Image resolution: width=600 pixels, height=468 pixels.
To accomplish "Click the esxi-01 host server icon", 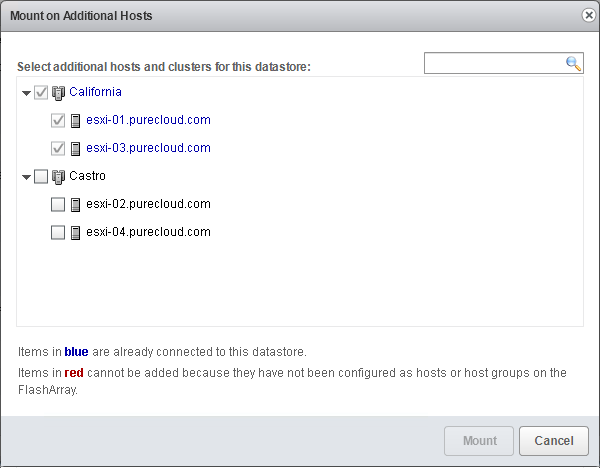I will pos(75,121).
